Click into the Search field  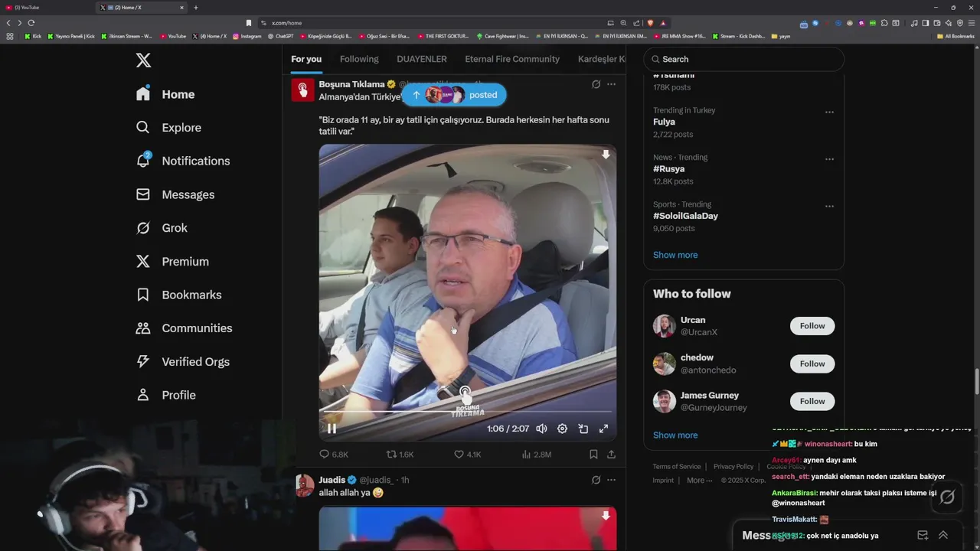(743, 59)
